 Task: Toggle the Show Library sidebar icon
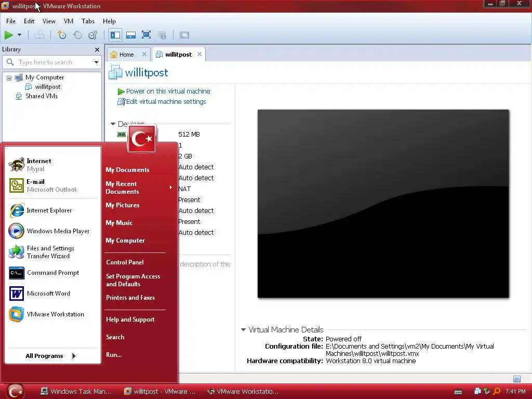(115, 35)
